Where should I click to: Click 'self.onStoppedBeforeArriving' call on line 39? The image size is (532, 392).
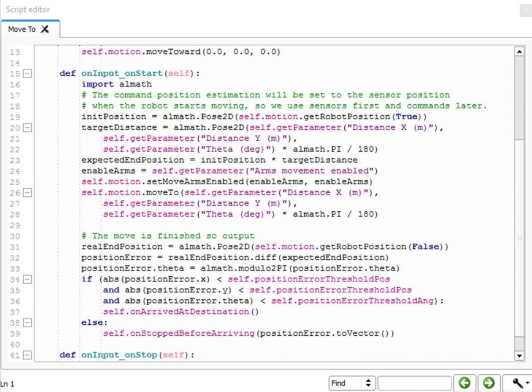click(249, 334)
